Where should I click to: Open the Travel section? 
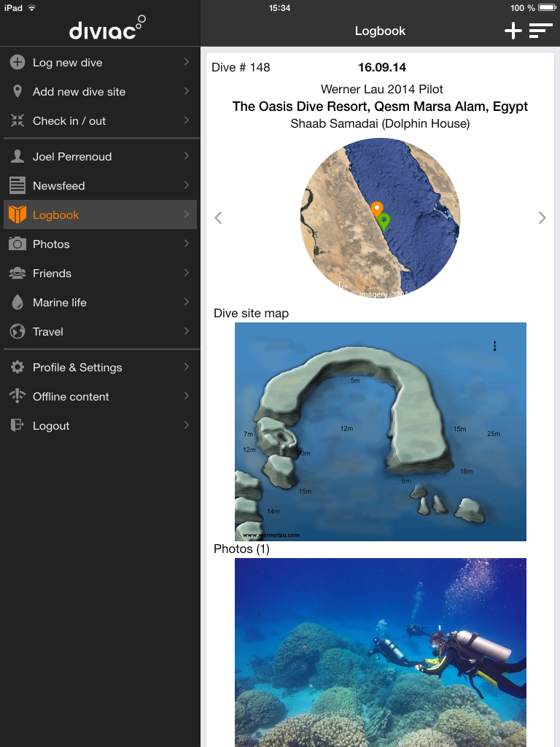[x=100, y=331]
